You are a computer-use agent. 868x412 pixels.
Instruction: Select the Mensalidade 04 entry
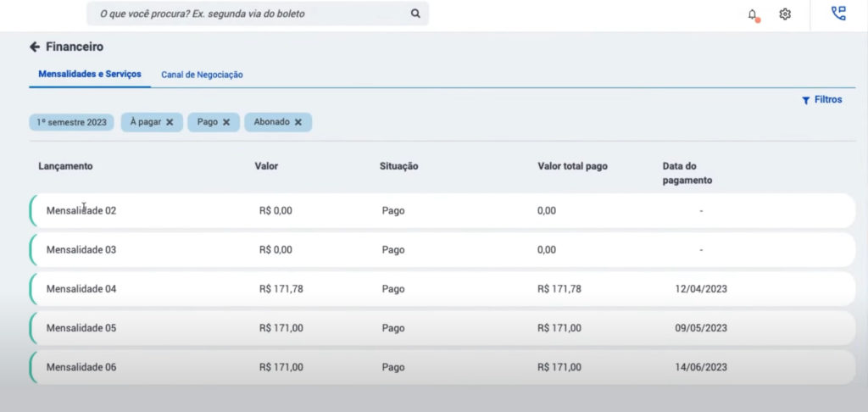[81, 289]
